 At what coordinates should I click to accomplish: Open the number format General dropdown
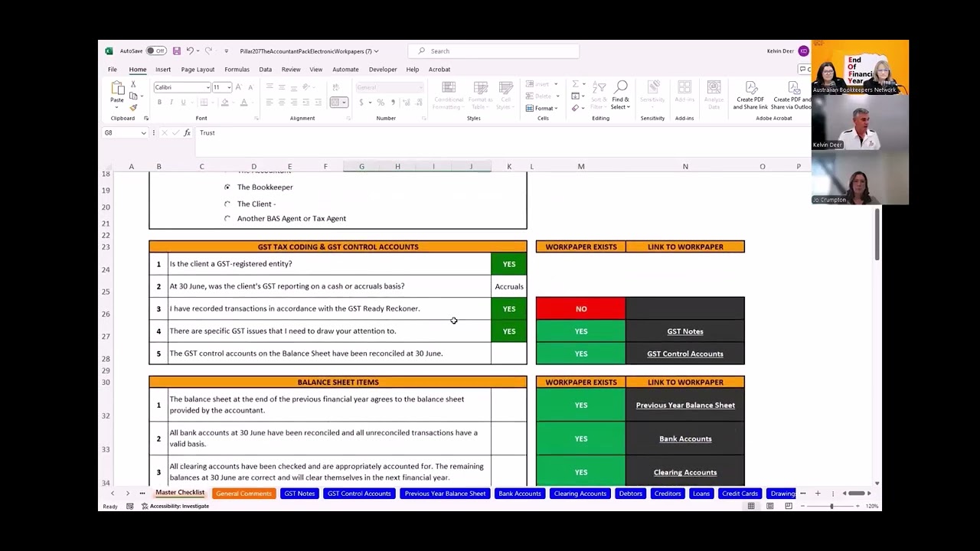click(420, 87)
